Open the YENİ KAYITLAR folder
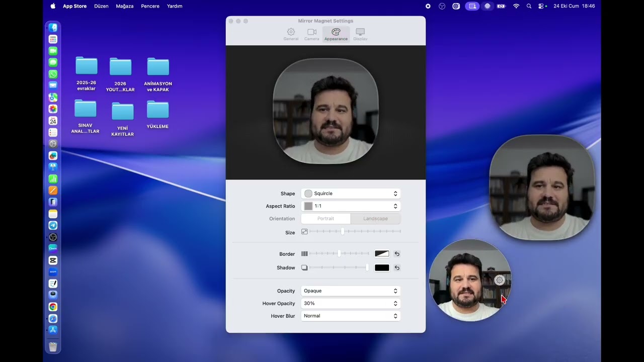 tap(122, 119)
